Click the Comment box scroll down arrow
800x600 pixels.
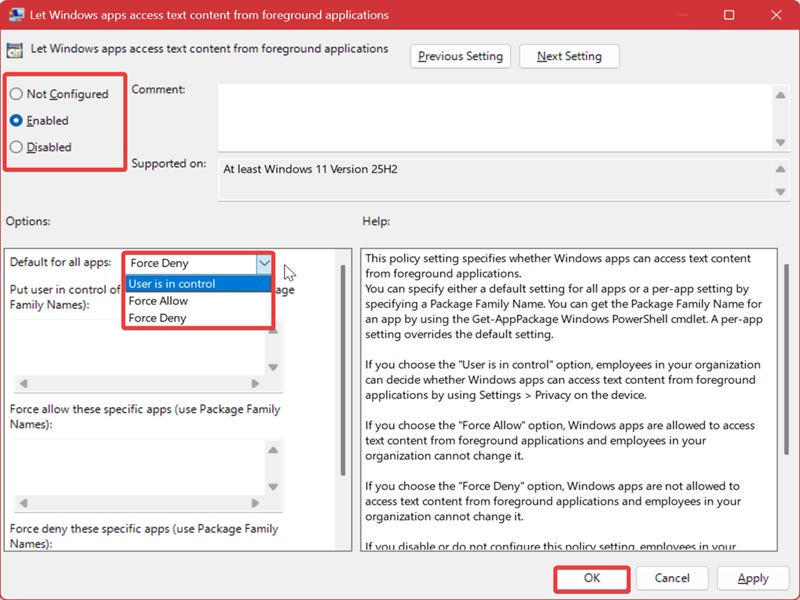tap(780, 142)
